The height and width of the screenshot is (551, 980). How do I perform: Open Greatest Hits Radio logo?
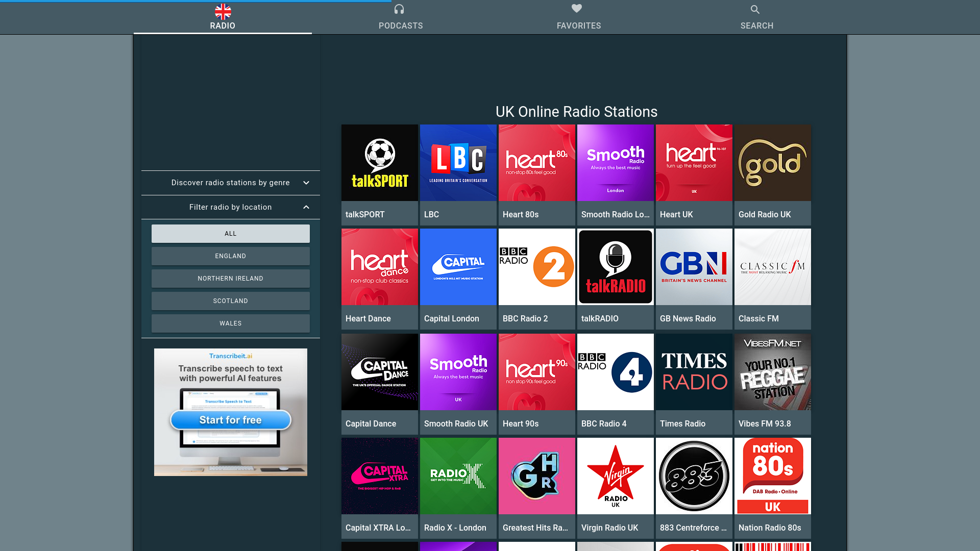point(537,476)
